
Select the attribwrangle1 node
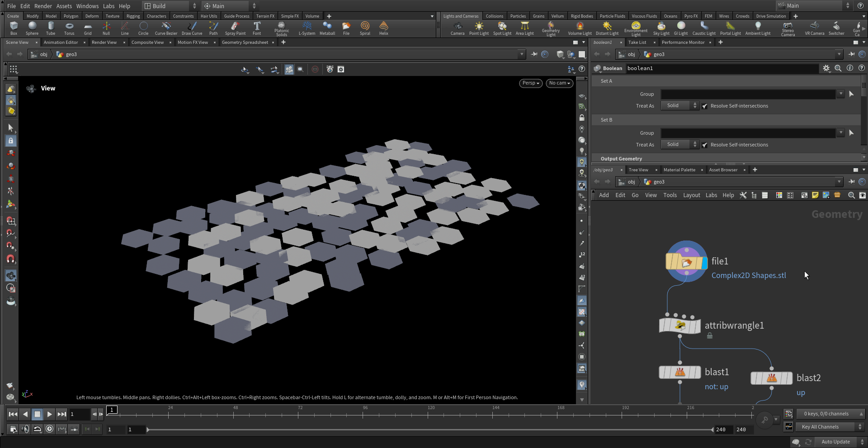click(x=680, y=325)
